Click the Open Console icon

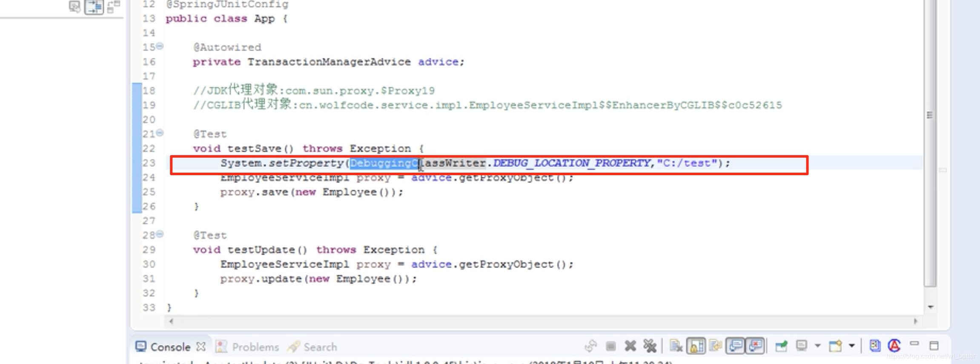point(835,346)
